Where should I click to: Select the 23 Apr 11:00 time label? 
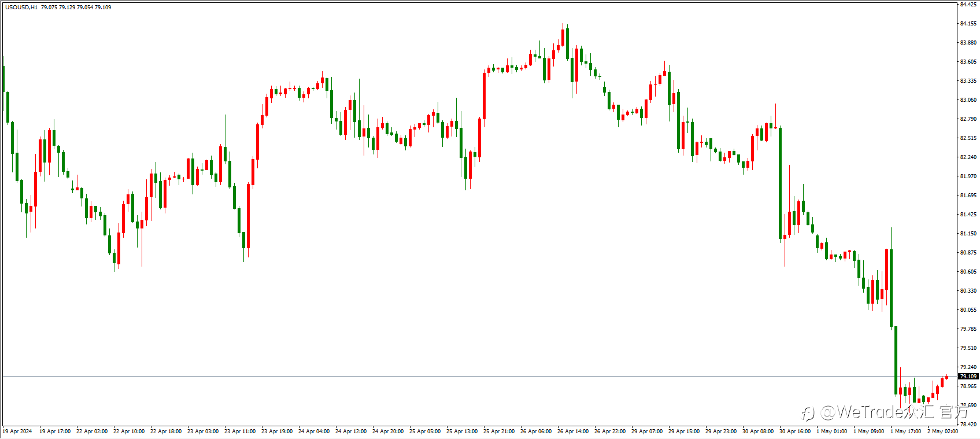point(240,431)
